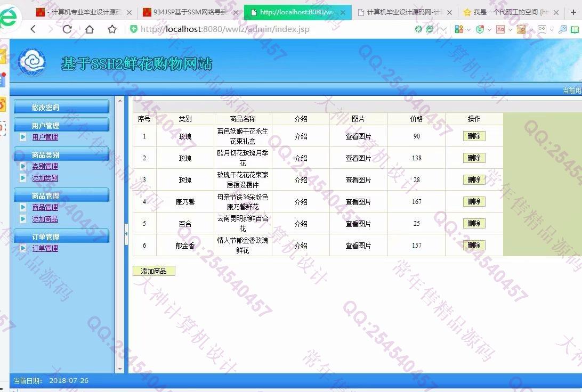Click the sidebar scrollbar up arrow

[x=120, y=101]
